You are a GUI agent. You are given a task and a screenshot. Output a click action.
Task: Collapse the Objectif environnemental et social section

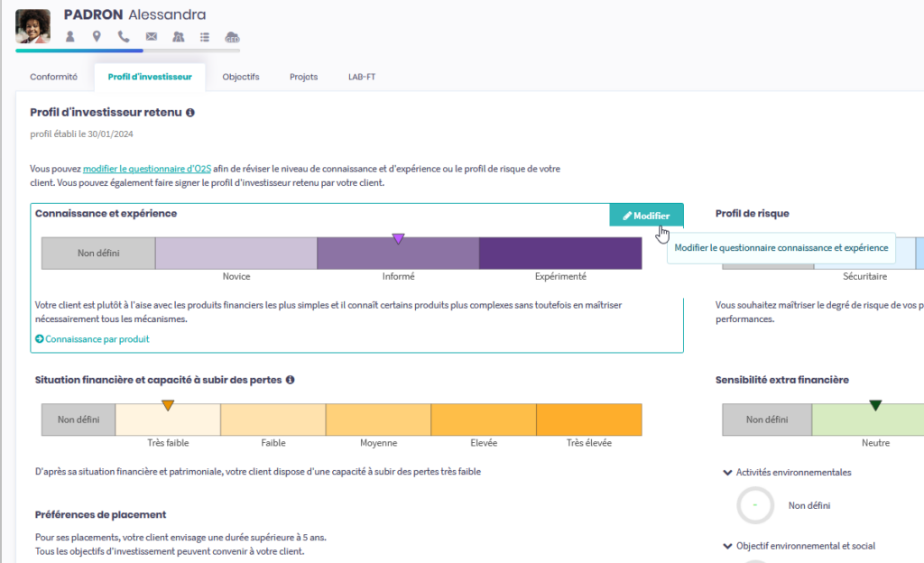[728, 546]
